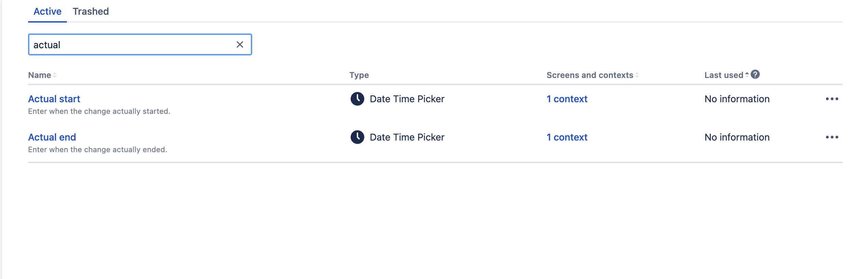This screenshot has height=279, width=868.
Task: Sort by Last used column
Action: (727, 75)
